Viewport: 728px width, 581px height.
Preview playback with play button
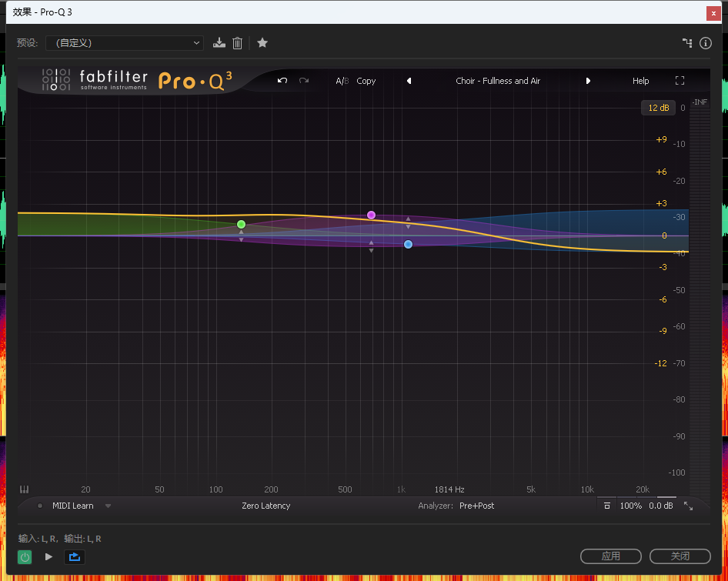pyautogui.click(x=48, y=557)
